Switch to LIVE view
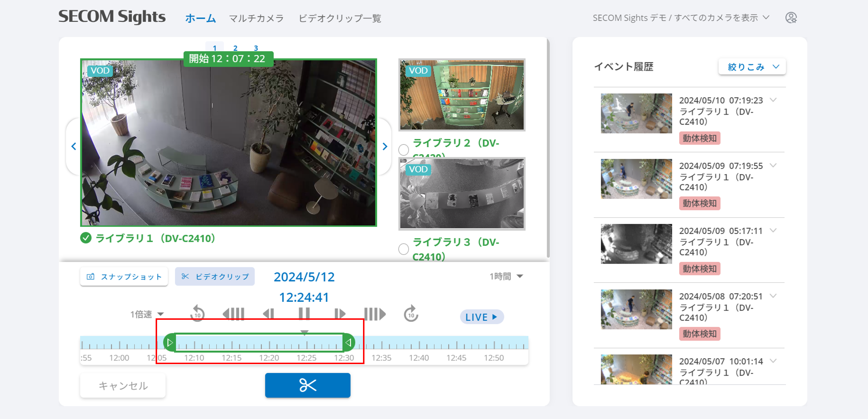This screenshot has width=868, height=419. coord(482,317)
